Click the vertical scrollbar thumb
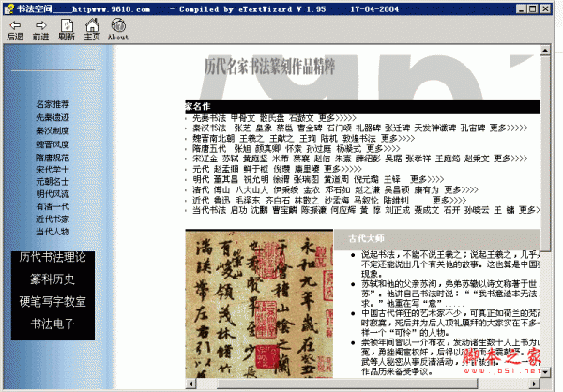 point(545,153)
